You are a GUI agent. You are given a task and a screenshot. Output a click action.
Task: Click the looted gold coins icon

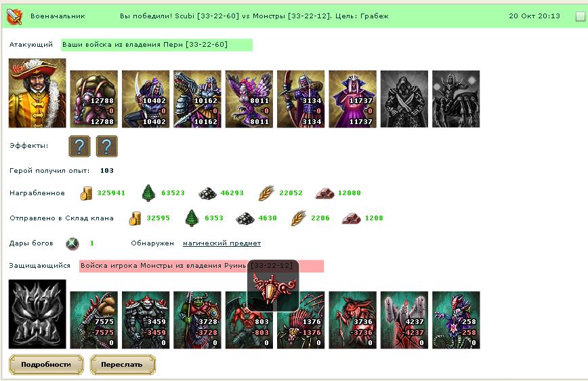86,193
